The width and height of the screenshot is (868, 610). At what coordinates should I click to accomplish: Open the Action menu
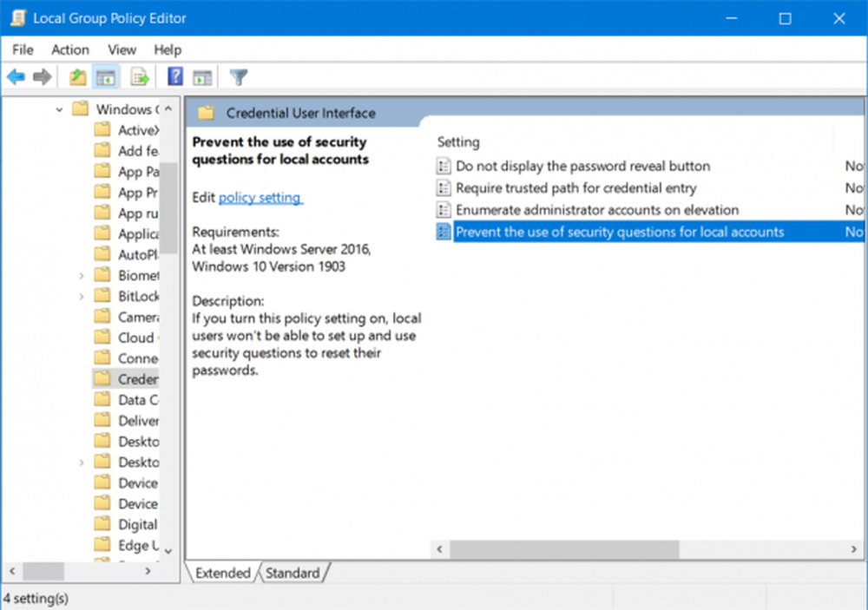click(69, 49)
